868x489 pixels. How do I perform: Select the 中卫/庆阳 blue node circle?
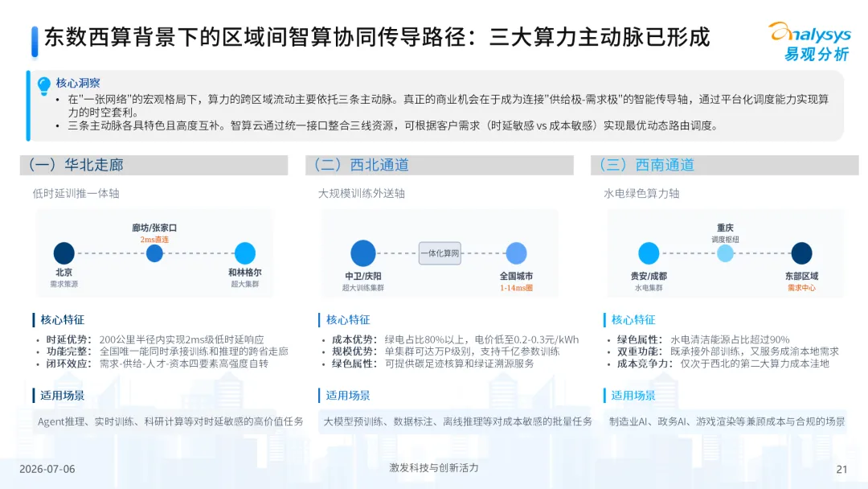coord(363,253)
